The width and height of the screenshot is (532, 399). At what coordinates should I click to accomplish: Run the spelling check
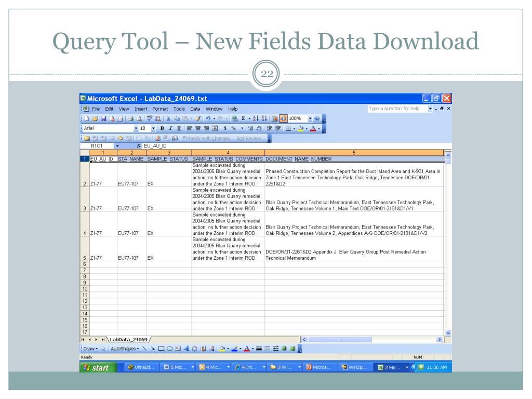(149, 118)
